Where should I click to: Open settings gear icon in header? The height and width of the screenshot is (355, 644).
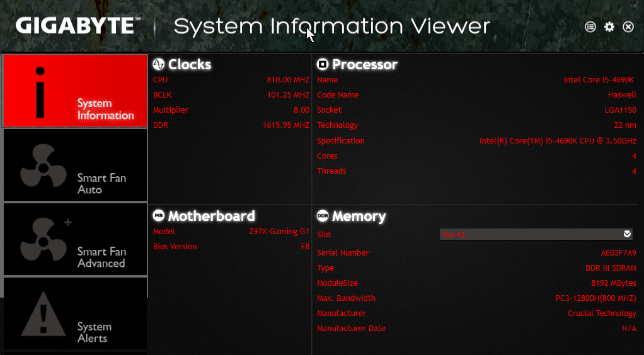609,26
